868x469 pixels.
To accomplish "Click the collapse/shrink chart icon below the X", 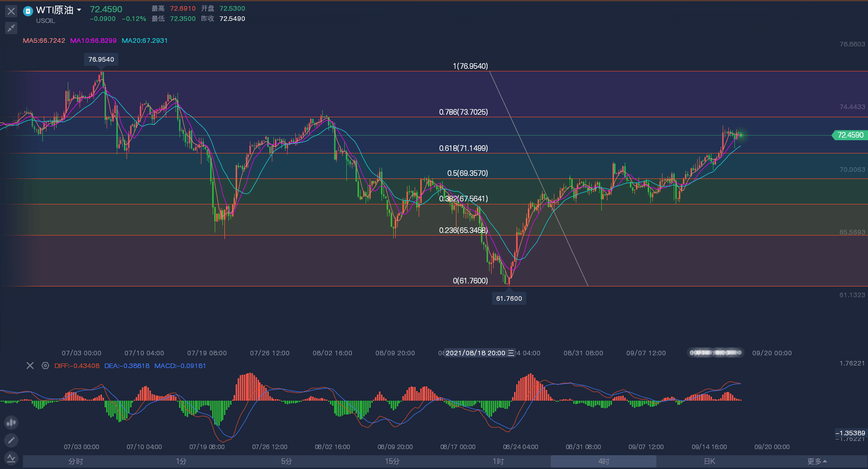I will [x=11, y=28].
